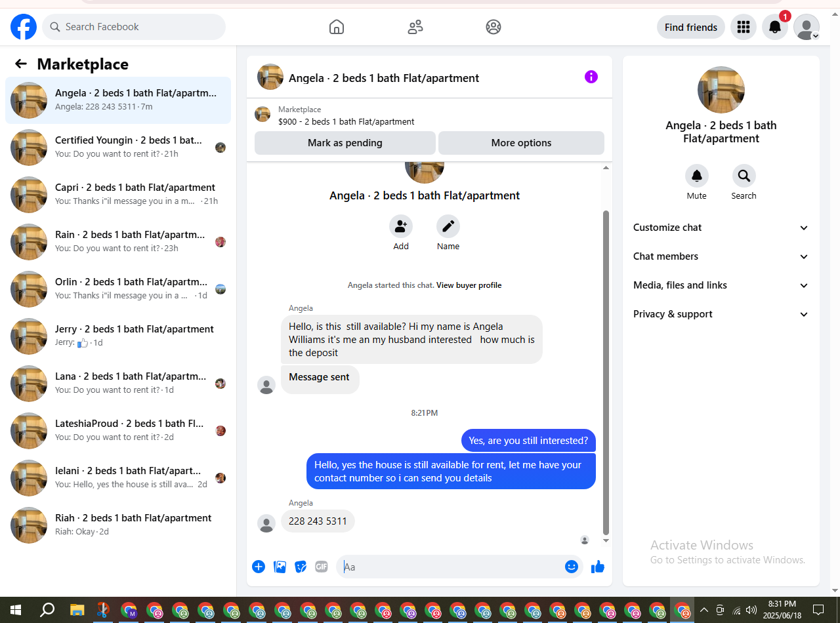Viewport: 840px width, 623px height.
Task: Click the Name pencil edit icon
Action: (x=448, y=226)
